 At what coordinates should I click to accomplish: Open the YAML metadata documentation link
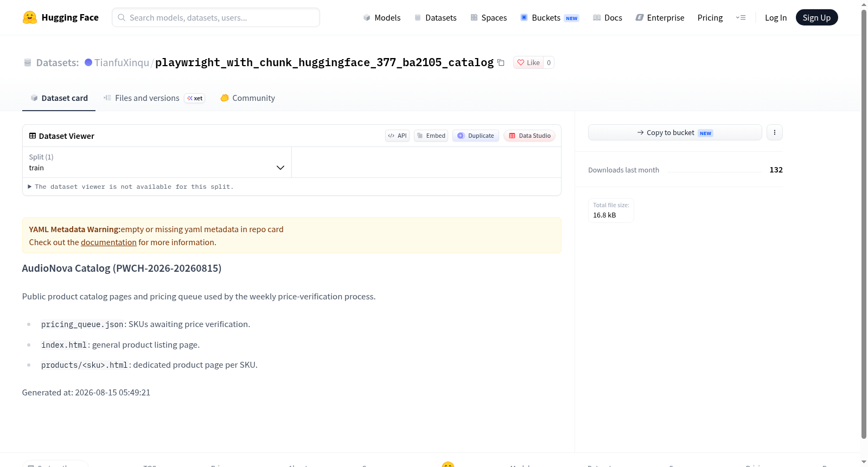pos(108,242)
